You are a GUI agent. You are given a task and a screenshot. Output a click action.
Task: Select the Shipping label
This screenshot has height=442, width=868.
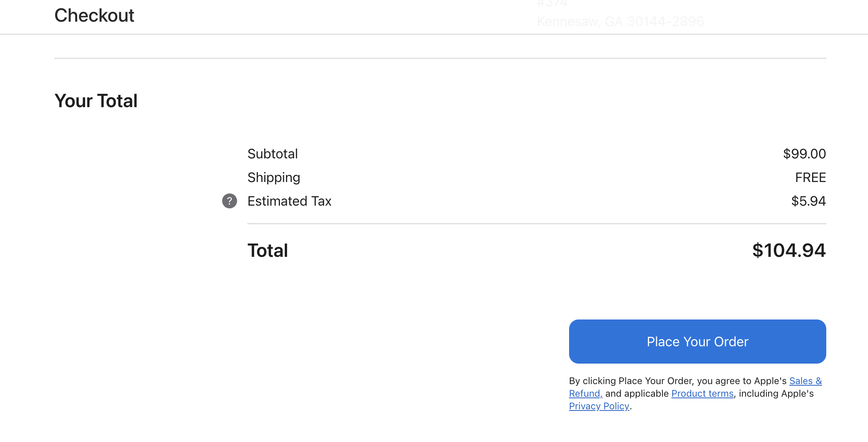(274, 178)
